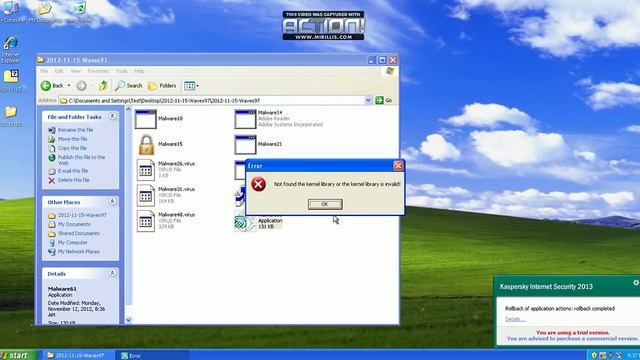Click Delete this file
The width and height of the screenshot is (640, 360).
[73, 180]
